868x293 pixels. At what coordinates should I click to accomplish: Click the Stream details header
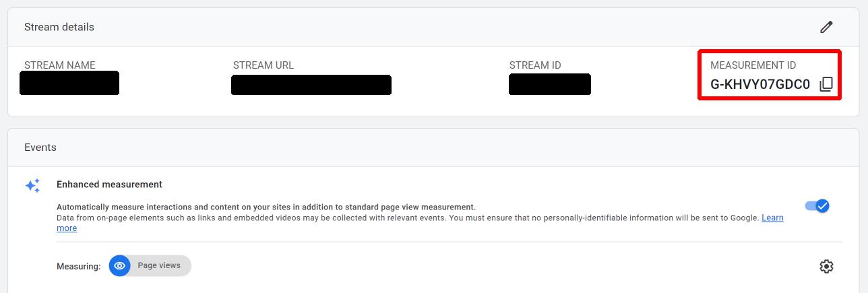click(x=59, y=27)
